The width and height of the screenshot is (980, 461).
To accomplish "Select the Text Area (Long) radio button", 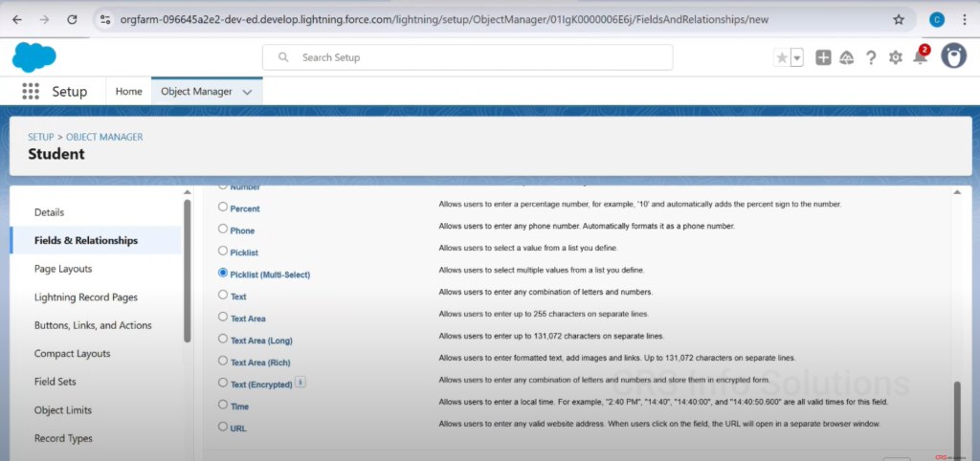I will (223, 339).
